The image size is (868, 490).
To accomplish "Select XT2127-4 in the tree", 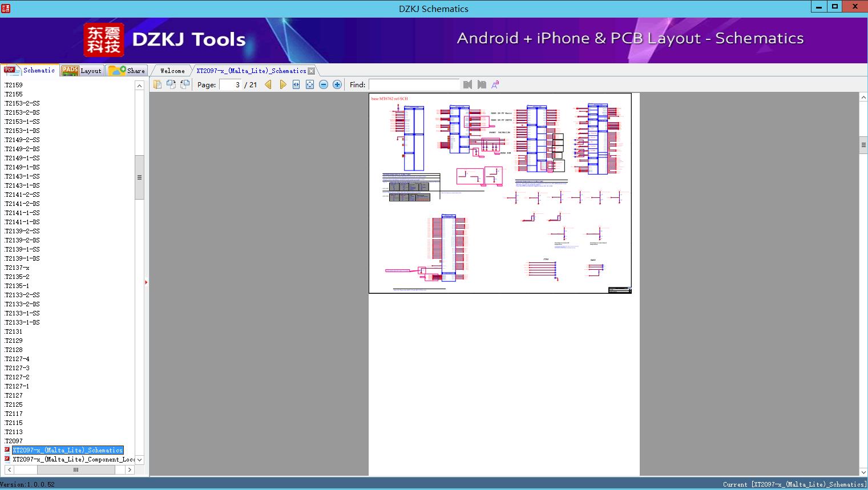I will click(x=17, y=359).
